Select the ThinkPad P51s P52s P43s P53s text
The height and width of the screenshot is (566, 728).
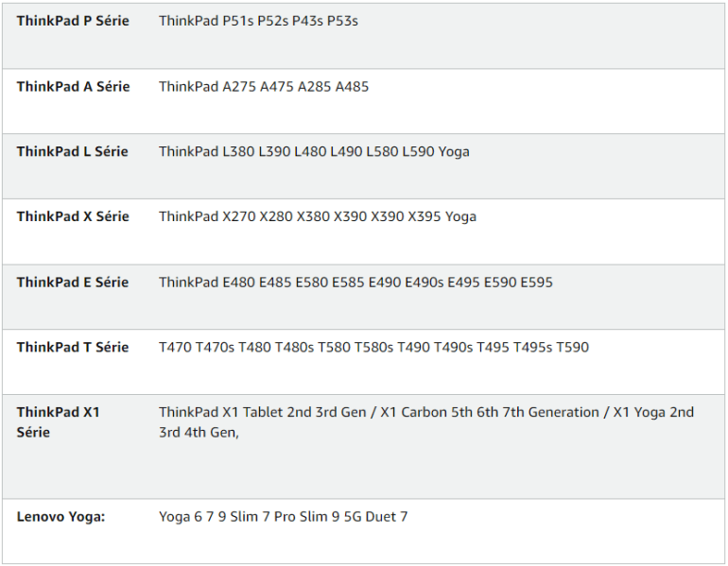[258, 21]
